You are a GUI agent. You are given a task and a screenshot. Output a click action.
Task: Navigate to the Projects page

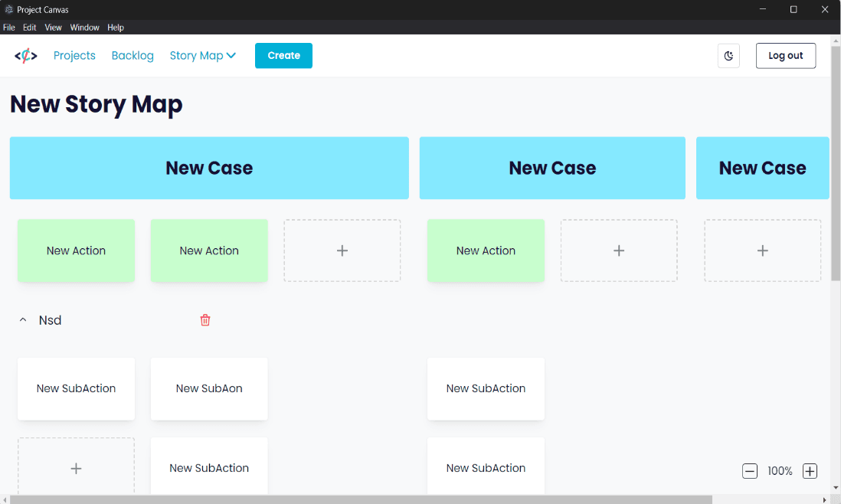(x=74, y=55)
